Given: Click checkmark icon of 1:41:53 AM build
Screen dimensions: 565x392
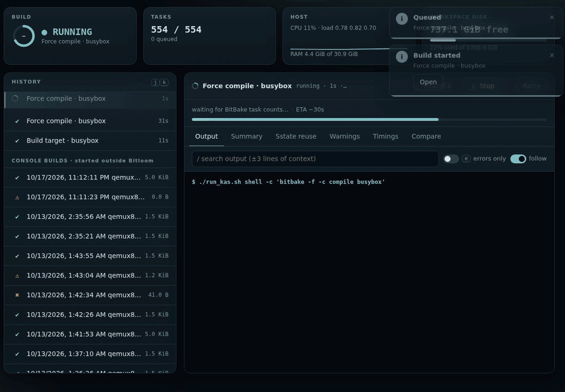Looking at the screenshot, I should (17, 335).
